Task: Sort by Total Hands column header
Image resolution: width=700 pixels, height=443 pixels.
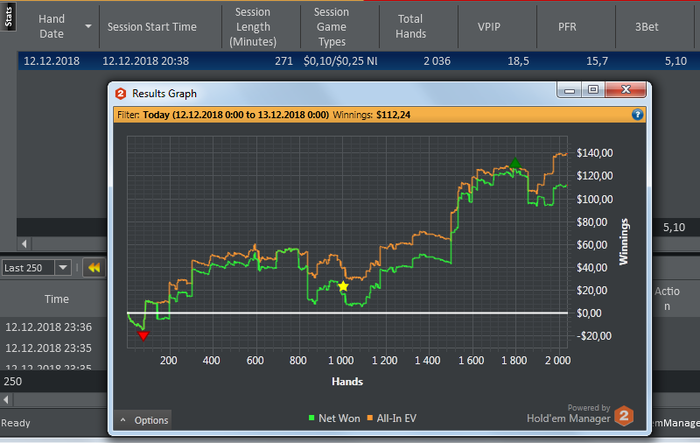Action: [411, 27]
